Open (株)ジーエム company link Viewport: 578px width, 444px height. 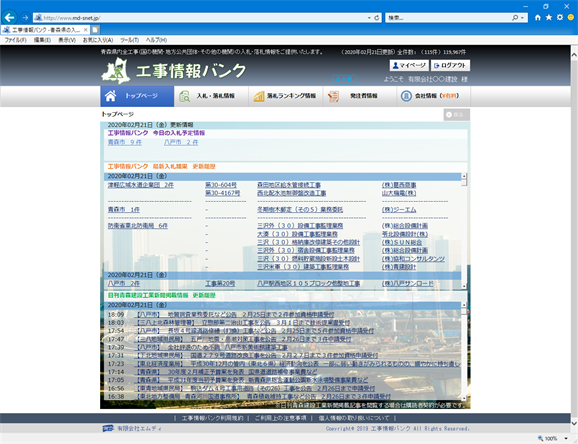[399, 209]
